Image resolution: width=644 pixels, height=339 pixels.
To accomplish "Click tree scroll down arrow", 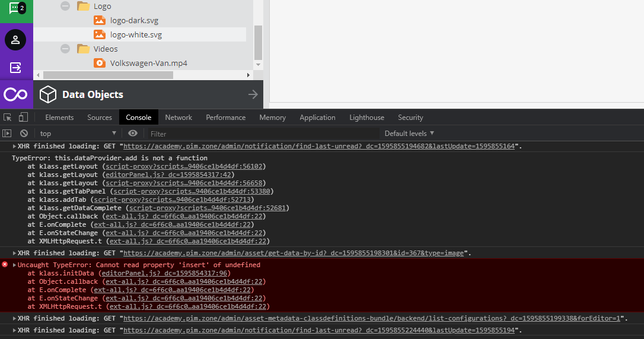I will click(x=258, y=64).
